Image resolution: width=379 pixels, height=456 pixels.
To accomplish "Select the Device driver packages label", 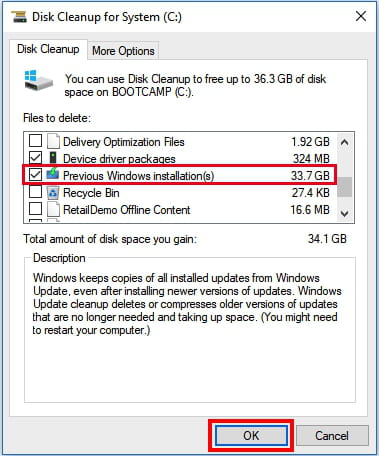I will pyautogui.click(x=119, y=159).
